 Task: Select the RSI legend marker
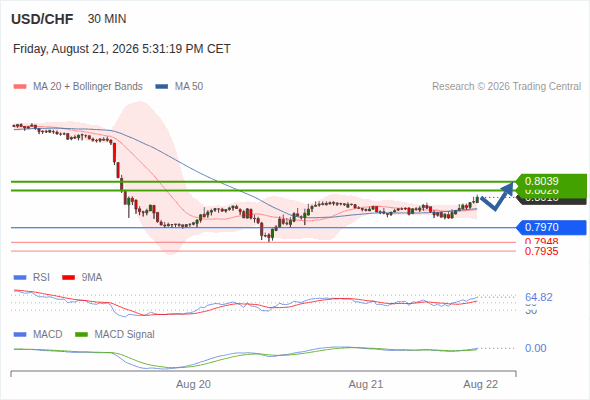[20, 278]
